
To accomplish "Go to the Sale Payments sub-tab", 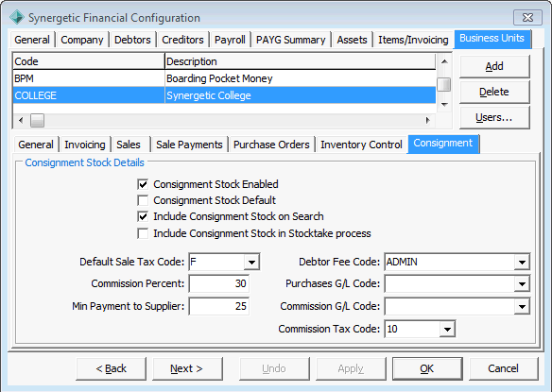I will point(189,145).
